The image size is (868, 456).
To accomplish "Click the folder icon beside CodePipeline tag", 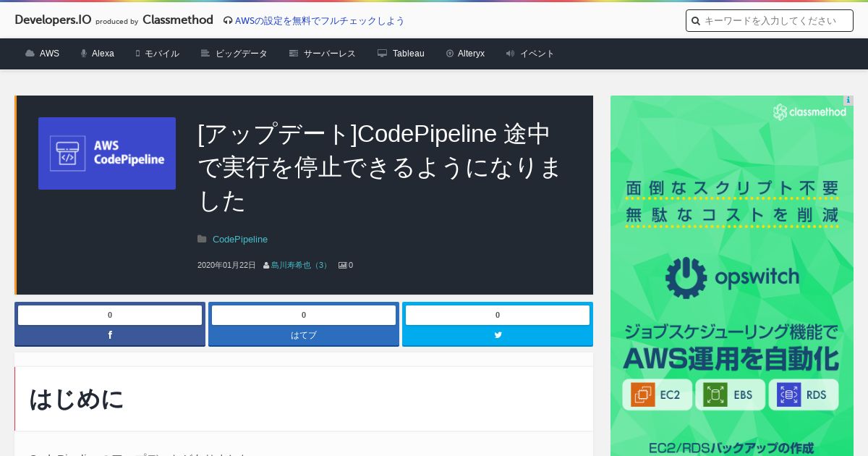I will [202, 240].
